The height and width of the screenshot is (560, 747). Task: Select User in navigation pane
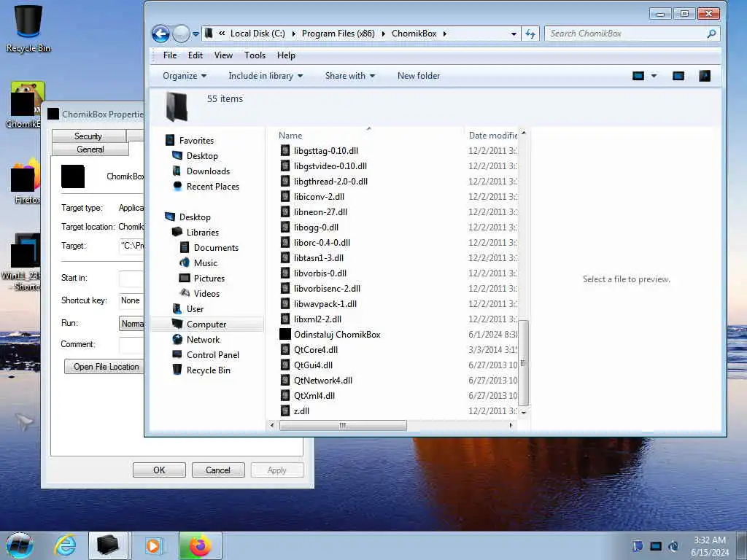[195, 308]
